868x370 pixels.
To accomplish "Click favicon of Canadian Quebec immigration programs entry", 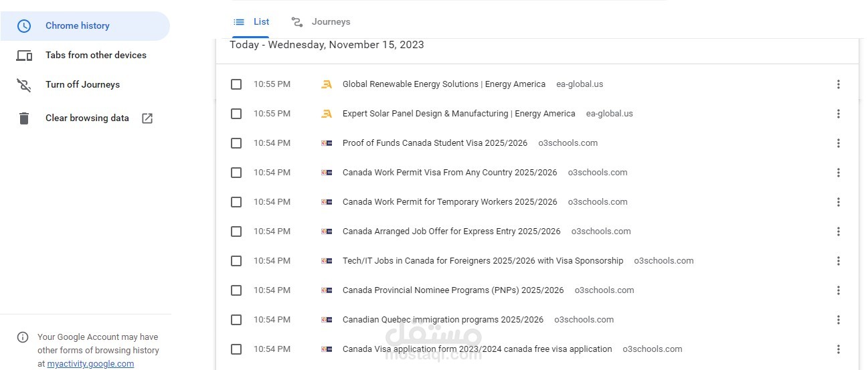I will 327,320.
